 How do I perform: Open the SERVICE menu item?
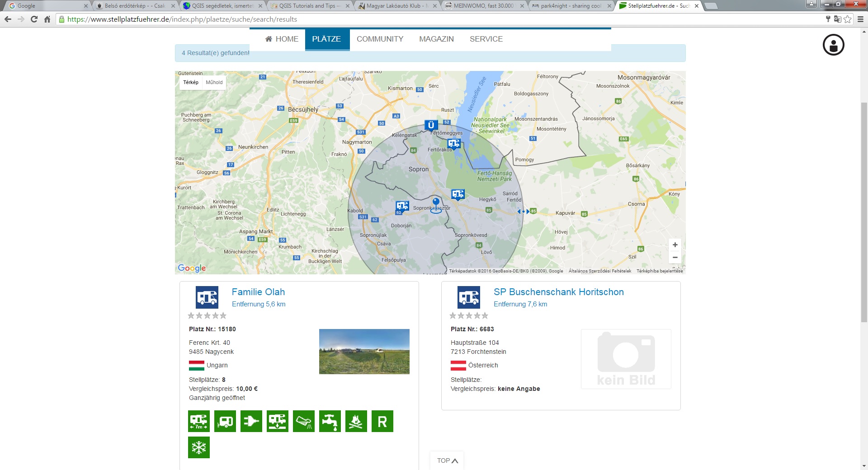486,39
